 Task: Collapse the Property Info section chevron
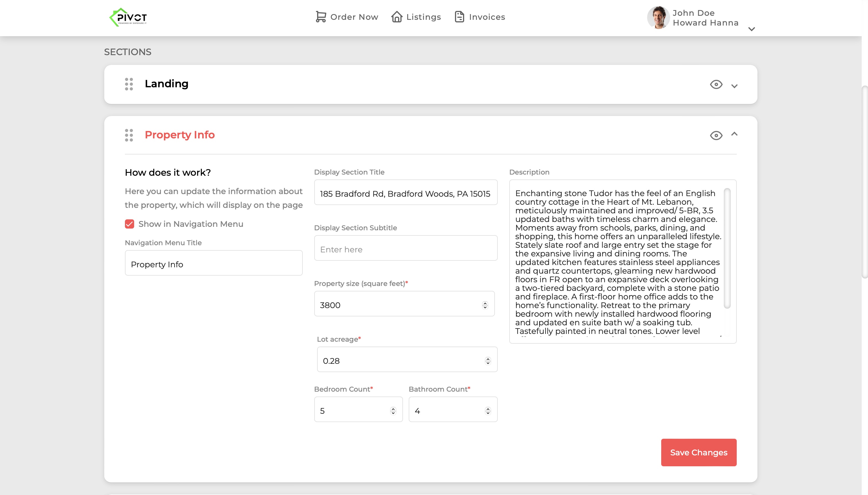(734, 134)
